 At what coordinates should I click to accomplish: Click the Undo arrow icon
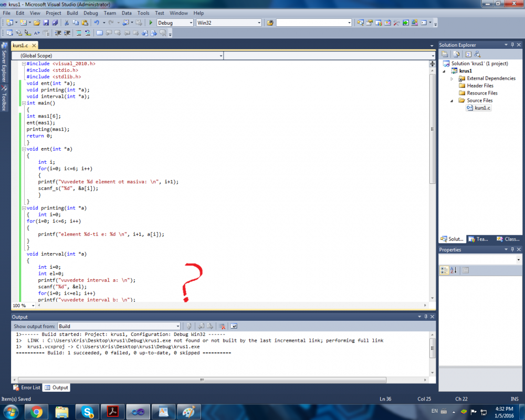97,23
